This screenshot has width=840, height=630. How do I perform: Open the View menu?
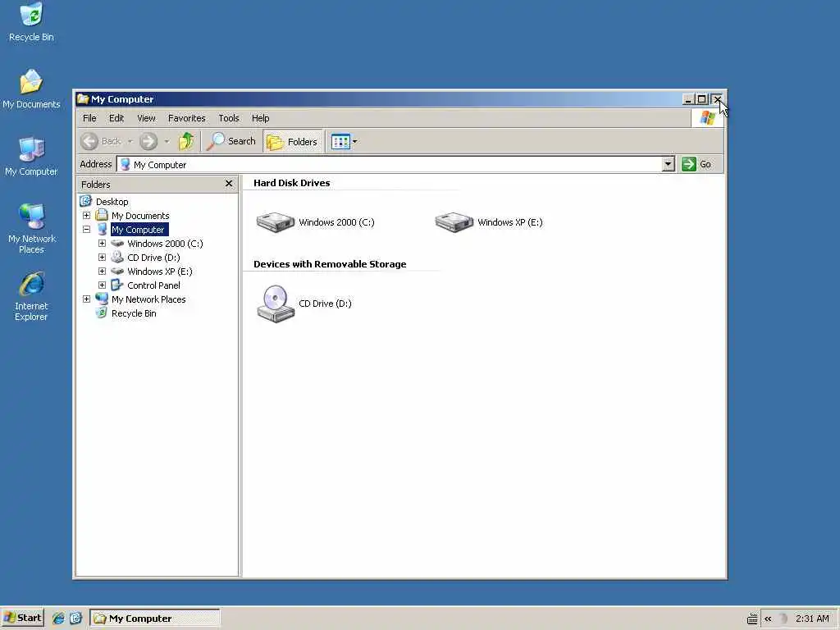(146, 118)
